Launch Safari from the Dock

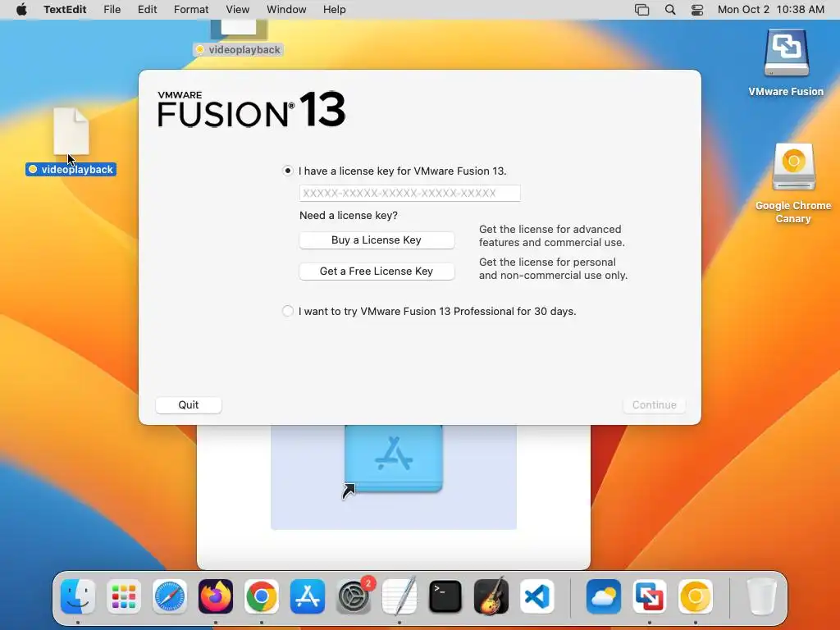tap(170, 596)
